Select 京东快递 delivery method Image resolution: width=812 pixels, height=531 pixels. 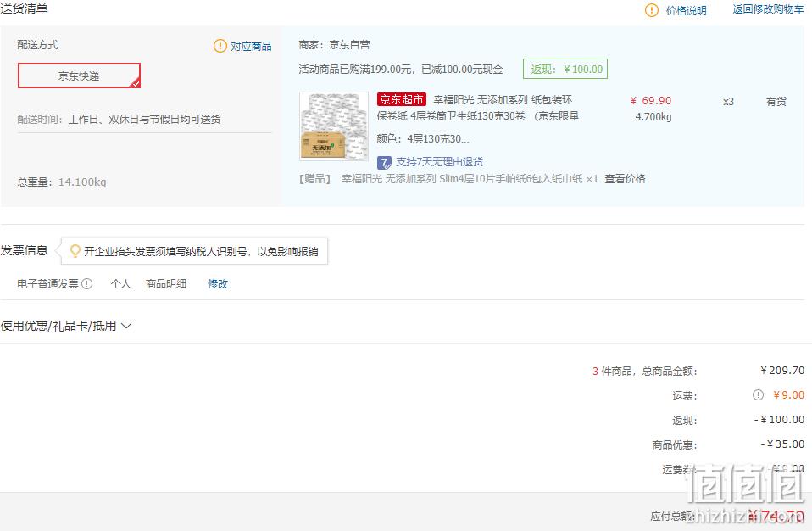pyautogui.click(x=79, y=75)
